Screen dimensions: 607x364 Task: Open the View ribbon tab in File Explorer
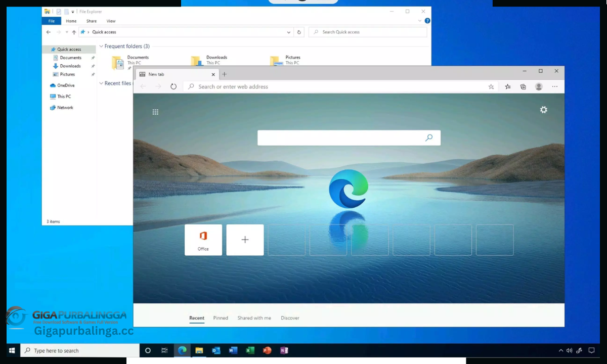click(x=111, y=21)
